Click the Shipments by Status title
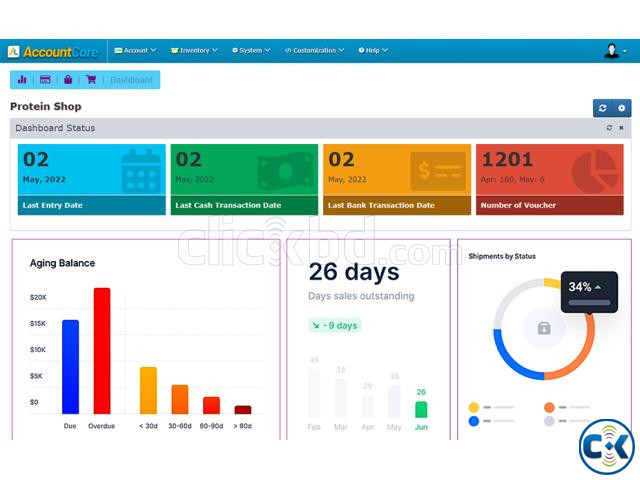The height and width of the screenshot is (480, 640). tap(502, 256)
